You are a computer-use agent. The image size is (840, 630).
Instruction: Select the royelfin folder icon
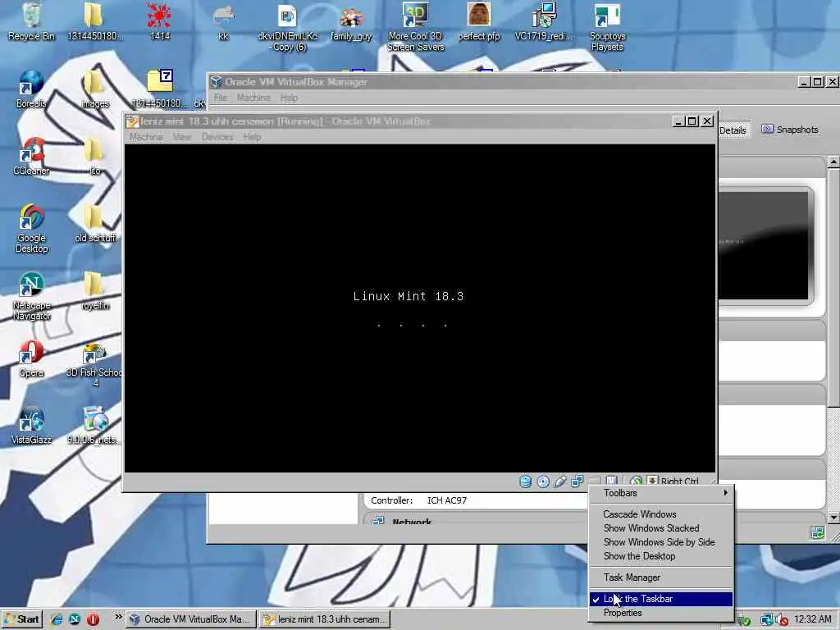(x=95, y=291)
